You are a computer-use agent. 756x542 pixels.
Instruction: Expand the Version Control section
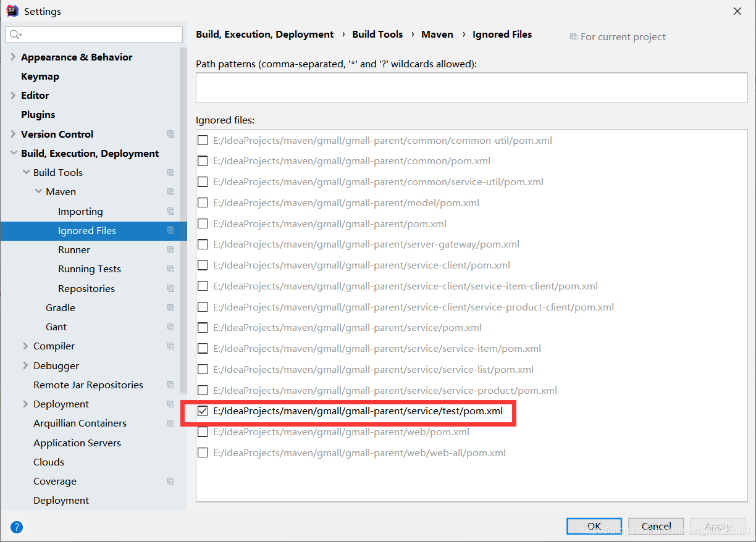[14, 134]
